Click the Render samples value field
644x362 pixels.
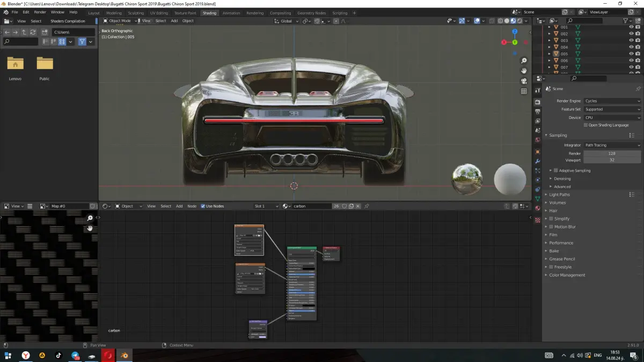click(x=612, y=153)
